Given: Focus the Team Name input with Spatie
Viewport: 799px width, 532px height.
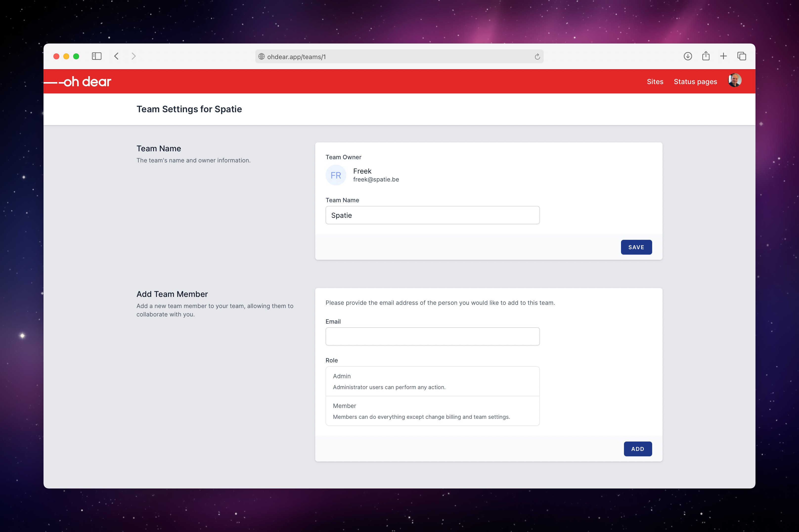Looking at the screenshot, I should coord(433,215).
